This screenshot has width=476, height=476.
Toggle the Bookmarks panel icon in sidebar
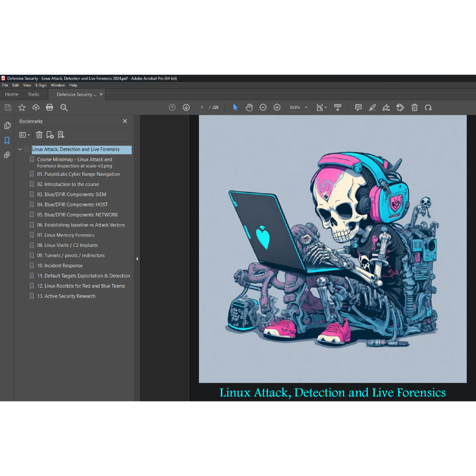pos(7,140)
